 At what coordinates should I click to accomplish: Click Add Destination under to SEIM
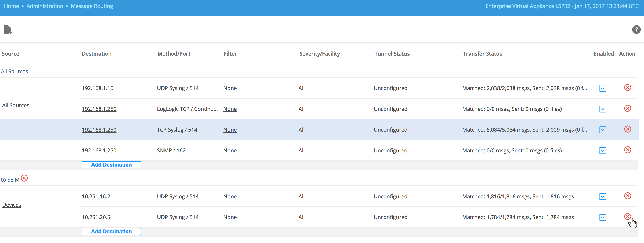111,232
